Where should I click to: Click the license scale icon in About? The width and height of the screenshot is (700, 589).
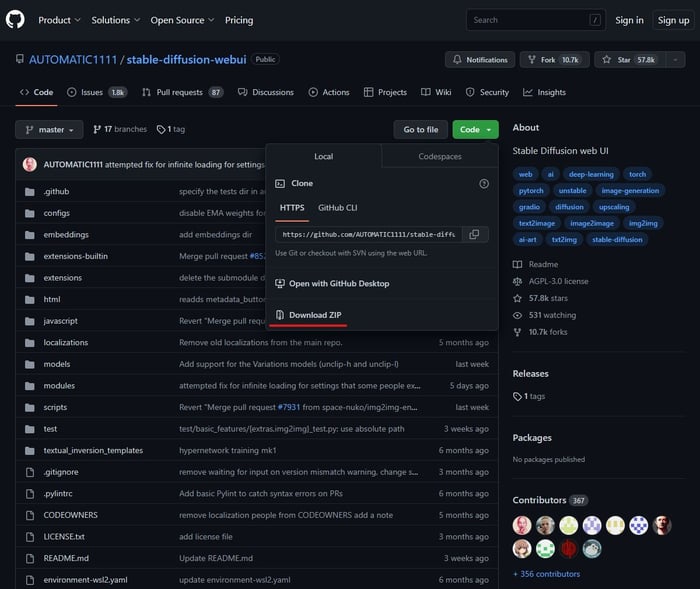517,281
